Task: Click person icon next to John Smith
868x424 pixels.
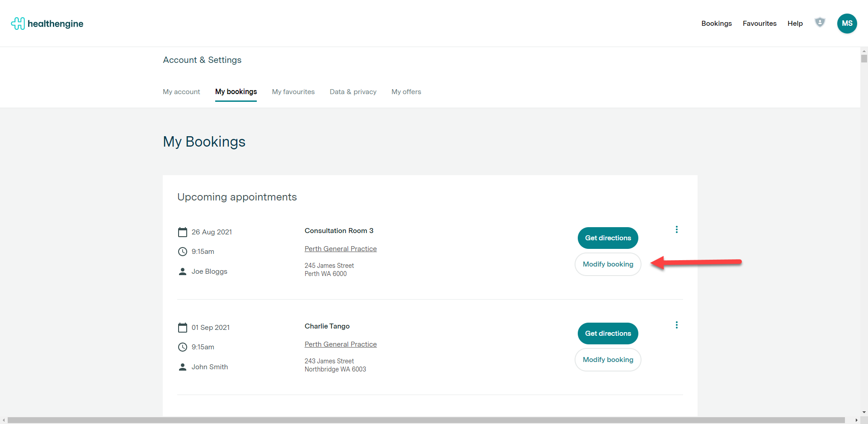Action: tap(183, 367)
